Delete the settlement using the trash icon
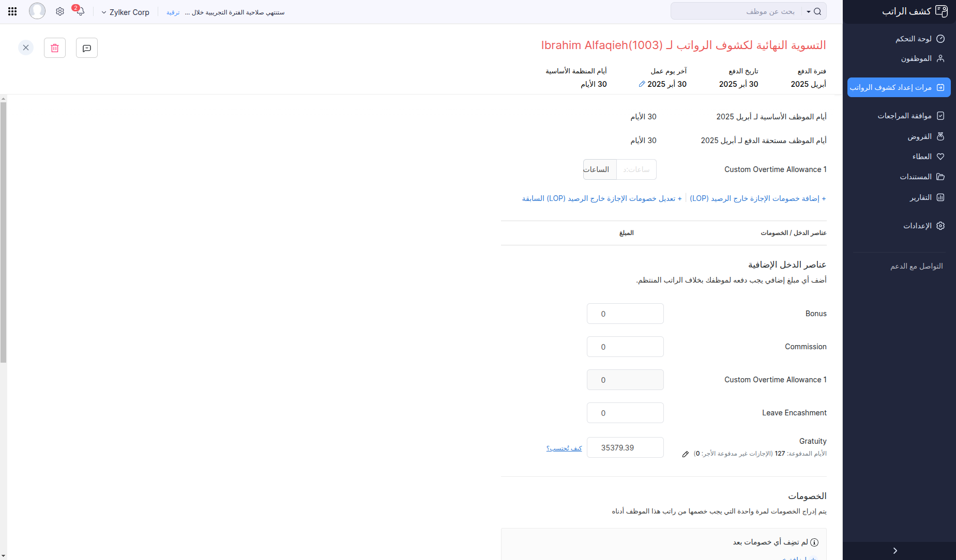This screenshot has width=956, height=560. tap(55, 48)
